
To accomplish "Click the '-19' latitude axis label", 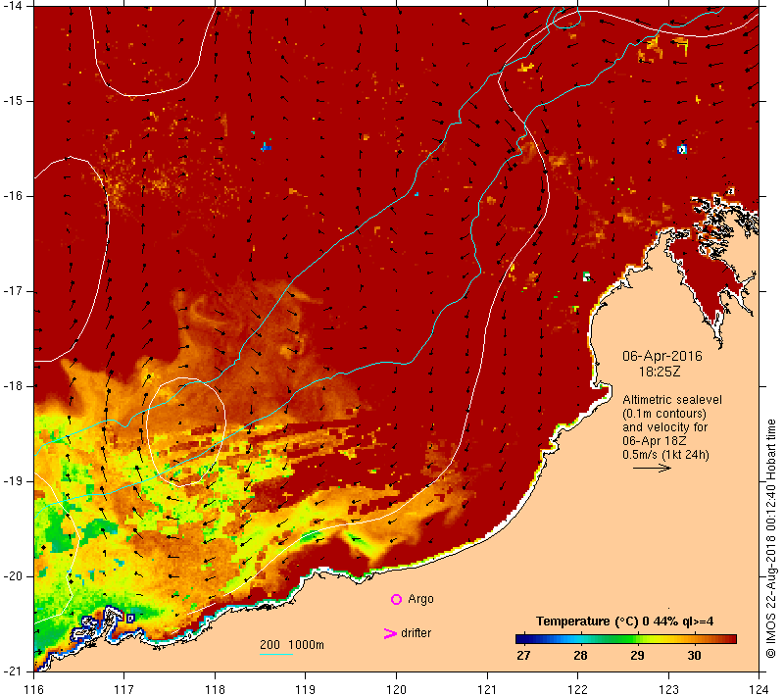I will pos(13,481).
